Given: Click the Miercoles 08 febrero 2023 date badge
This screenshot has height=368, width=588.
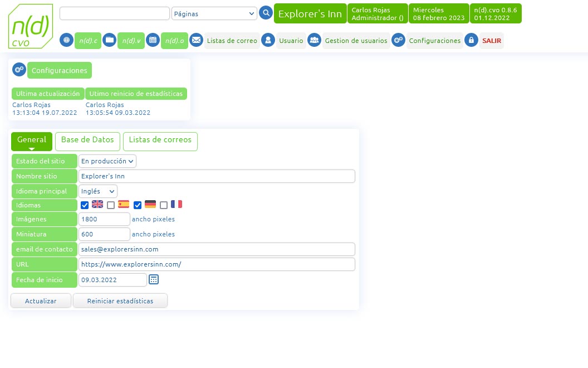Looking at the screenshot, I should 439,13.
